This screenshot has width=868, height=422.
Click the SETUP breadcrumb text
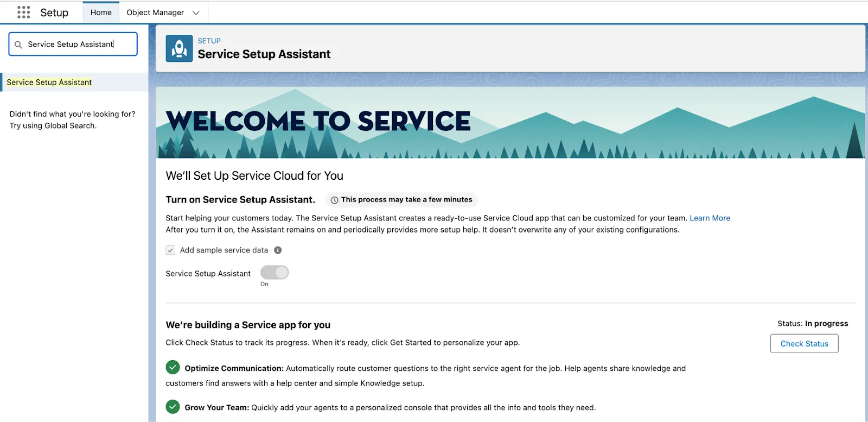pos(209,41)
